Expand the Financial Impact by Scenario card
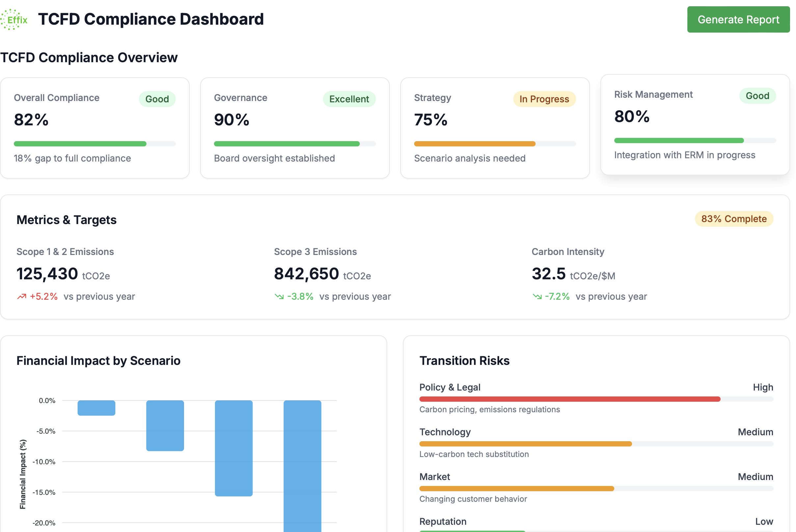Image resolution: width=796 pixels, height=532 pixels. 98,361
